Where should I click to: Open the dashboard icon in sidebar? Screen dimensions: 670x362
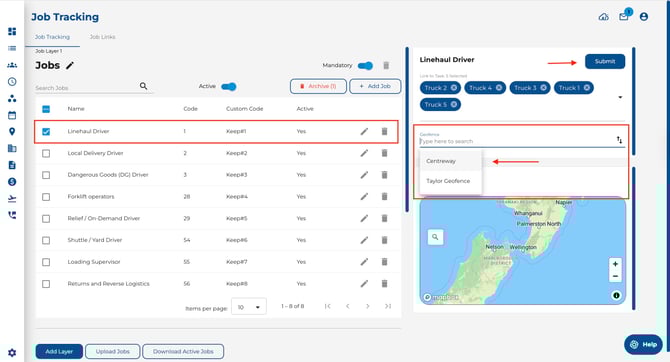[12, 32]
